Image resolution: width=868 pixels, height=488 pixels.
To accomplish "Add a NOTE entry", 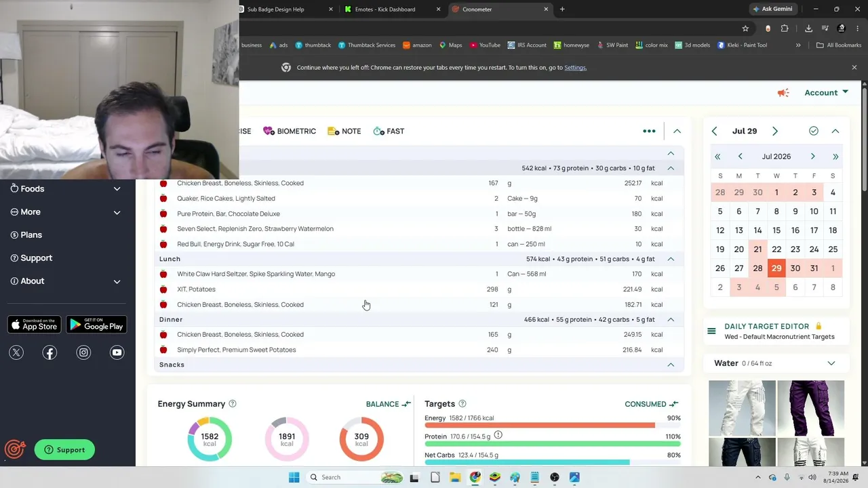I will click(344, 131).
